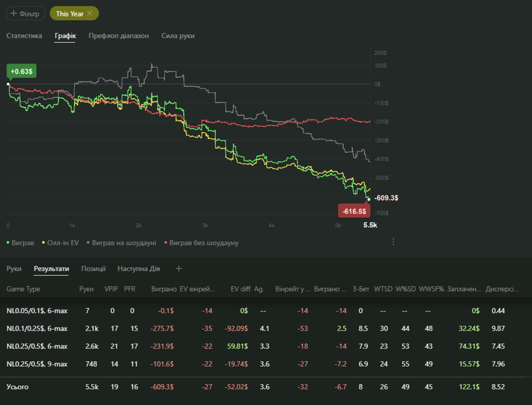Sort by the WTSD column header
532x405 pixels.
383,289
